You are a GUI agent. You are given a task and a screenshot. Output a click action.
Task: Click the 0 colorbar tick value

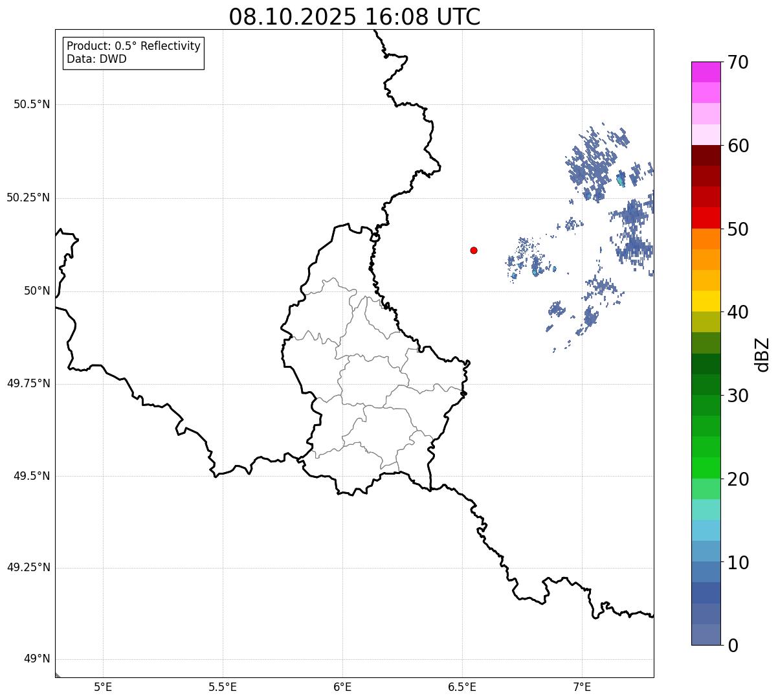click(733, 646)
